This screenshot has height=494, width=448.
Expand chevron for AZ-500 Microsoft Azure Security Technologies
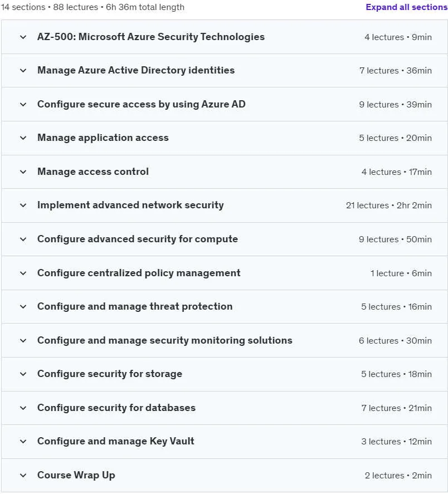pyautogui.click(x=23, y=37)
